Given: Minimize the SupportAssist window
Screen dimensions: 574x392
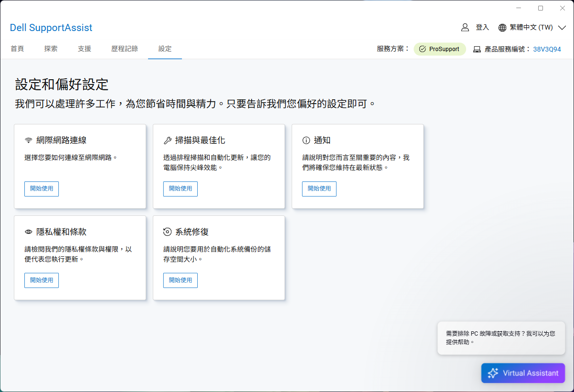Looking at the screenshot, I should click(x=519, y=8).
